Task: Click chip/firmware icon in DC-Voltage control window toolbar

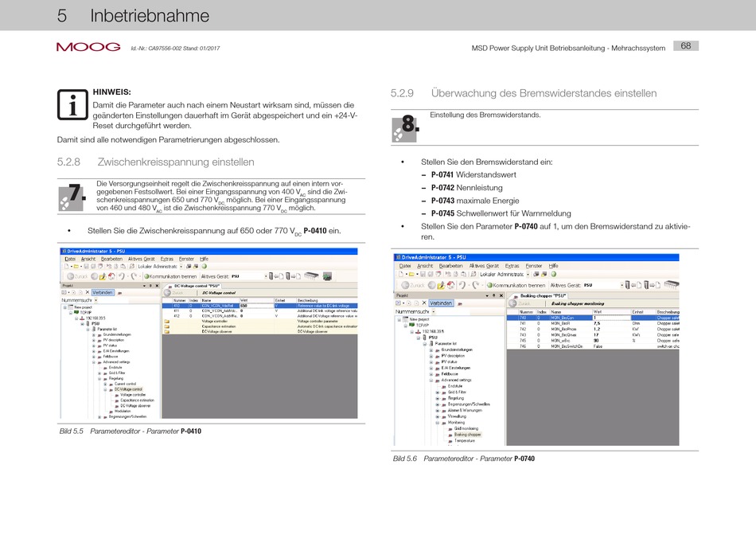Action: tap(311, 276)
